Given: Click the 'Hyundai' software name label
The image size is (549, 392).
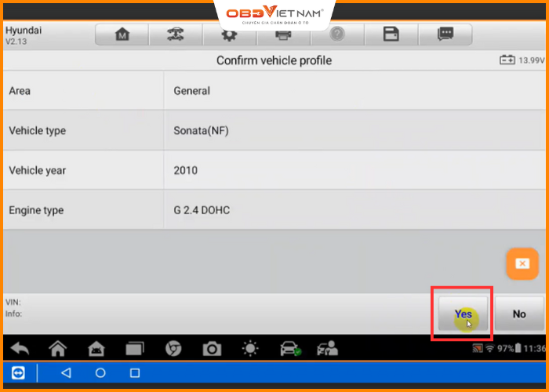Looking at the screenshot, I should 23,30.
